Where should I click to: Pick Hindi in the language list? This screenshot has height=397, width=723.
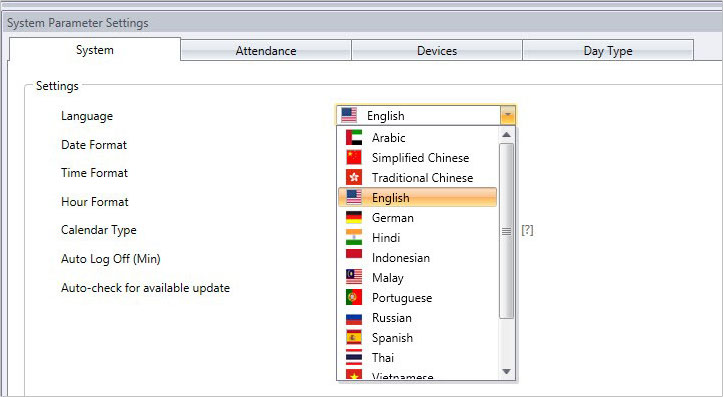pyautogui.click(x=417, y=237)
